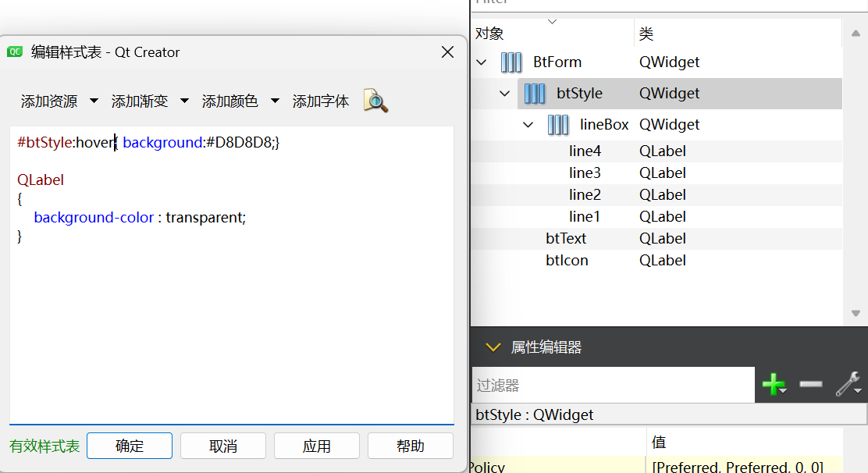Click the background-color property text
The height and width of the screenshot is (473, 868).
[94, 218]
